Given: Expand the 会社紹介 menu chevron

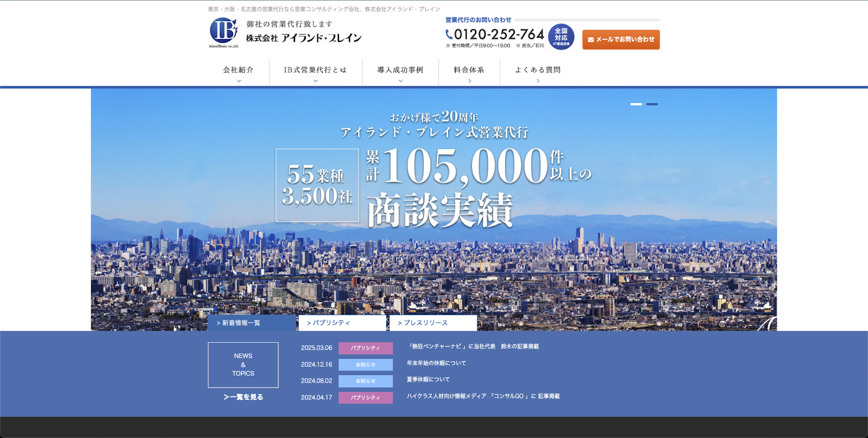Looking at the screenshot, I should pos(239,81).
